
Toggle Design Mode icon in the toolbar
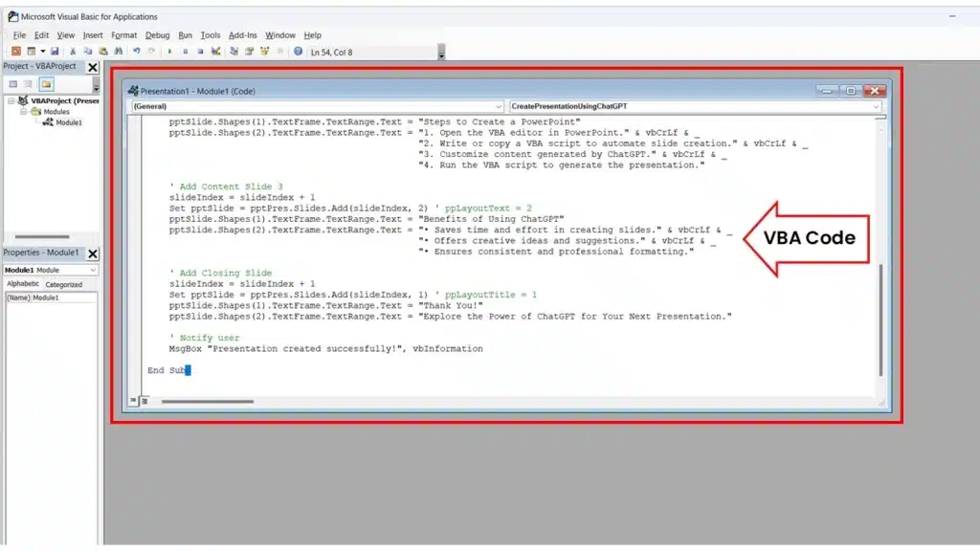pyautogui.click(x=216, y=51)
